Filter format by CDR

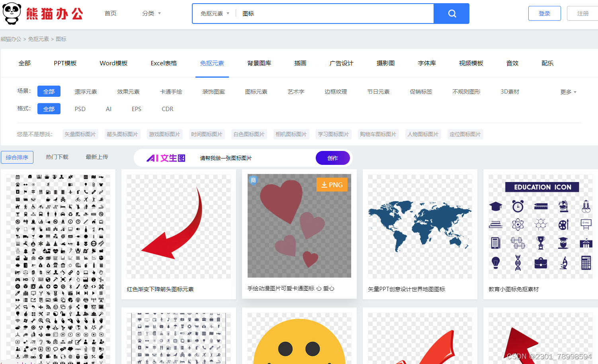point(168,109)
